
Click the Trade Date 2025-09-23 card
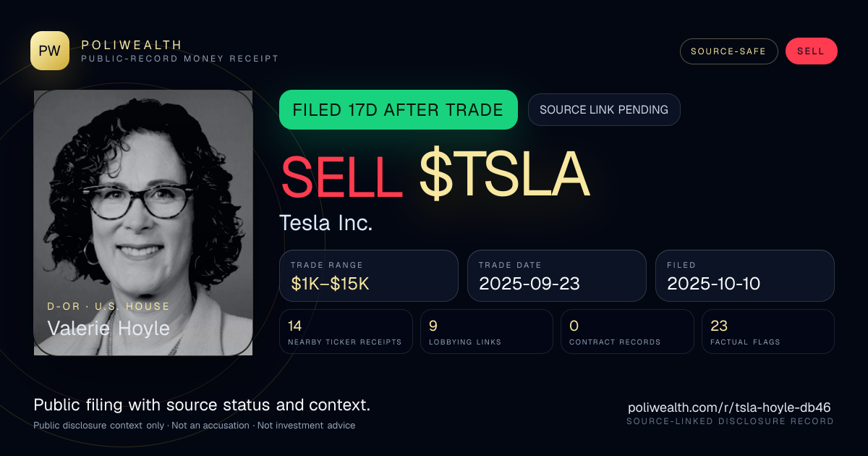tap(557, 276)
